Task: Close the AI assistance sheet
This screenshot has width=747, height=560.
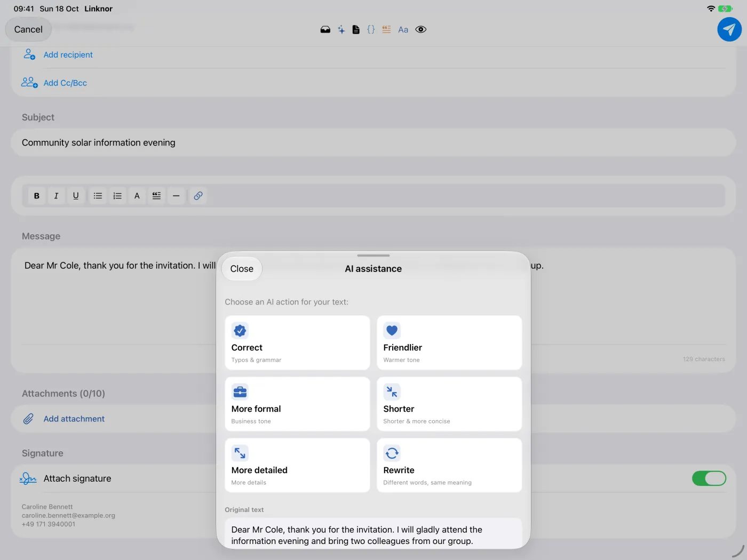Action: click(x=242, y=269)
